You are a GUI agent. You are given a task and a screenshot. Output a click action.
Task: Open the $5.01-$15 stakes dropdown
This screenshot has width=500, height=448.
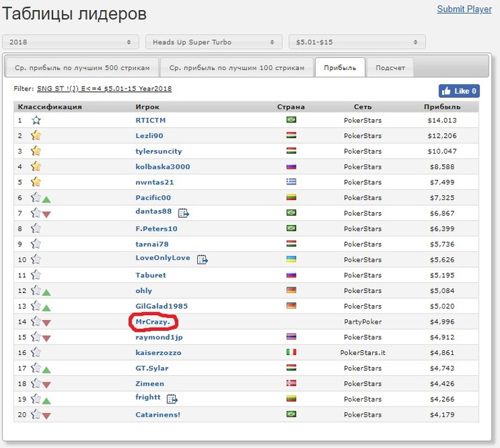[x=357, y=42]
